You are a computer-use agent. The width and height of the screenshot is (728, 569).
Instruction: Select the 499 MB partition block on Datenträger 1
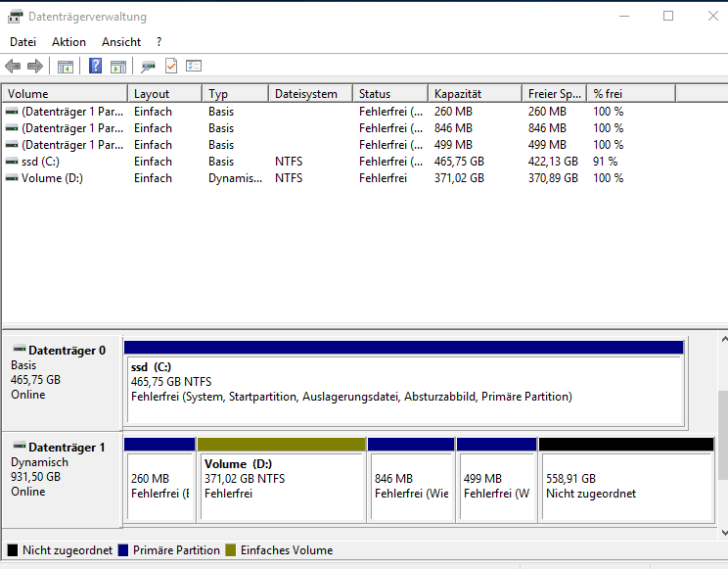(x=496, y=480)
